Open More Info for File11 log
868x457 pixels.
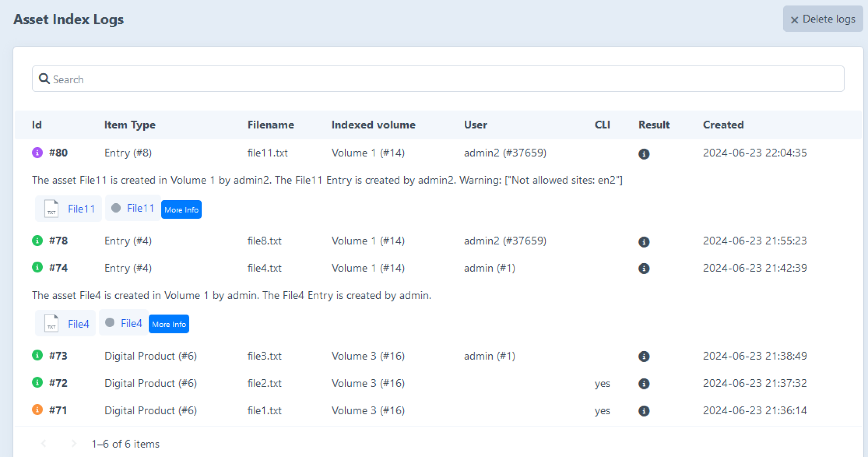(181, 210)
